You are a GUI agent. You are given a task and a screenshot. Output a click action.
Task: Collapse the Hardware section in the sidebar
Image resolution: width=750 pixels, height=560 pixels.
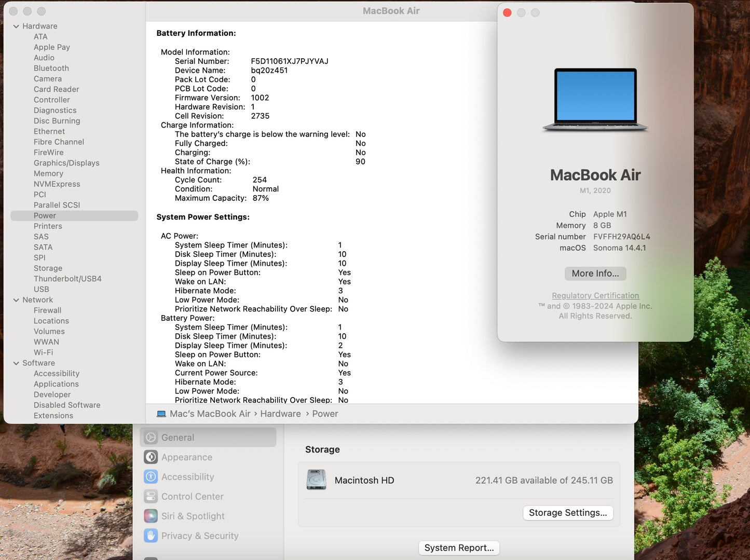click(x=16, y=26)
